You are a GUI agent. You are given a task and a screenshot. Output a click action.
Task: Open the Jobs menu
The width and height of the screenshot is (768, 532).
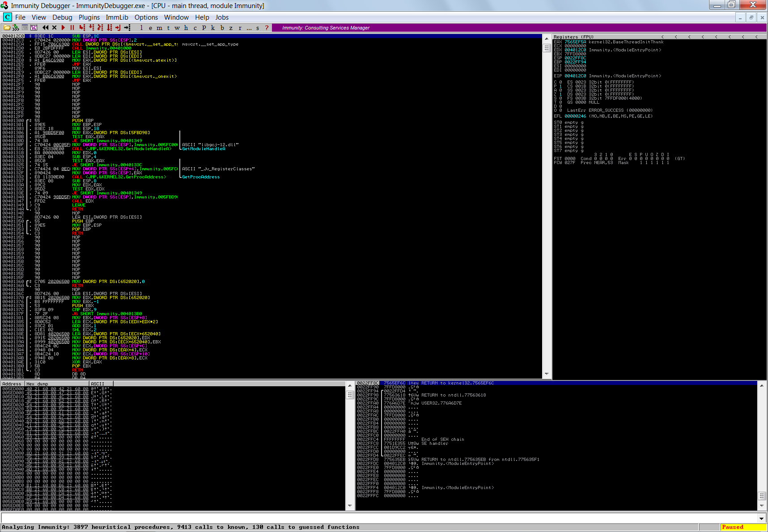click(222, 17)
